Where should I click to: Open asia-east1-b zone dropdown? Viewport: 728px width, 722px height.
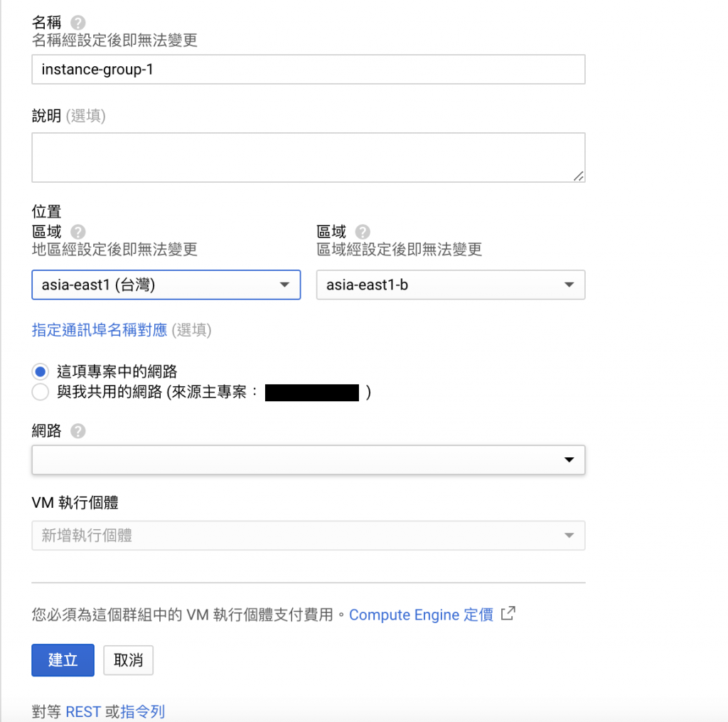point(450,285)
